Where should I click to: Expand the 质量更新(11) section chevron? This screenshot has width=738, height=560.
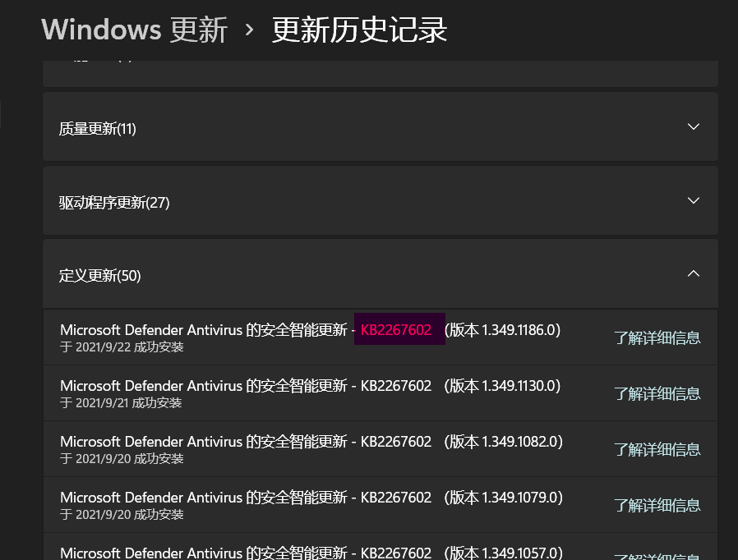pos(693,126)
